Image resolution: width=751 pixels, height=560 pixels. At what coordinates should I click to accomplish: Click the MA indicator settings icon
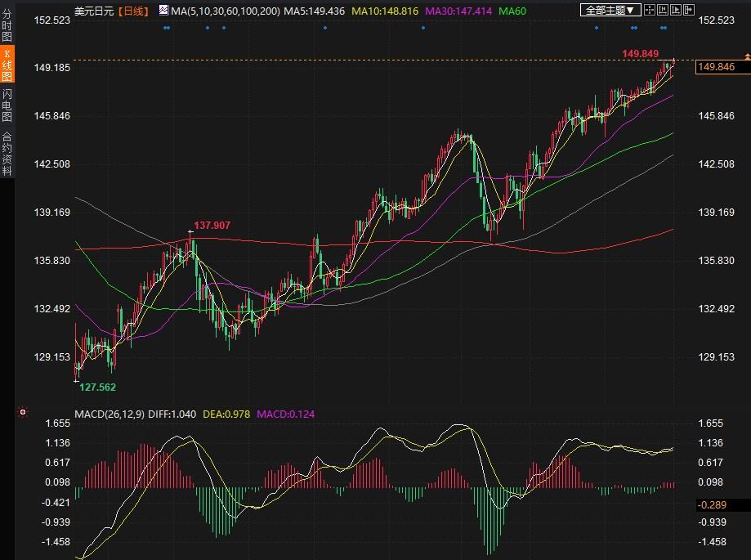[x=163, y=11]
